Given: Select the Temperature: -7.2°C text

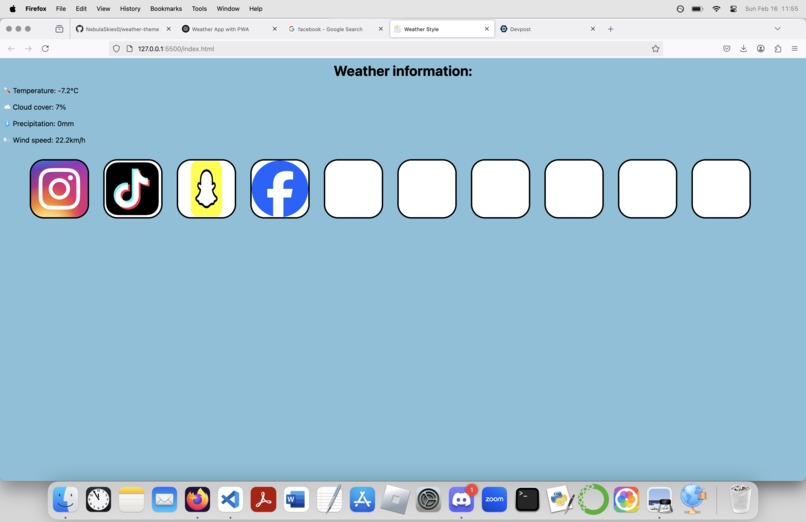Looking at the screenshot, I should pos(45,90).
